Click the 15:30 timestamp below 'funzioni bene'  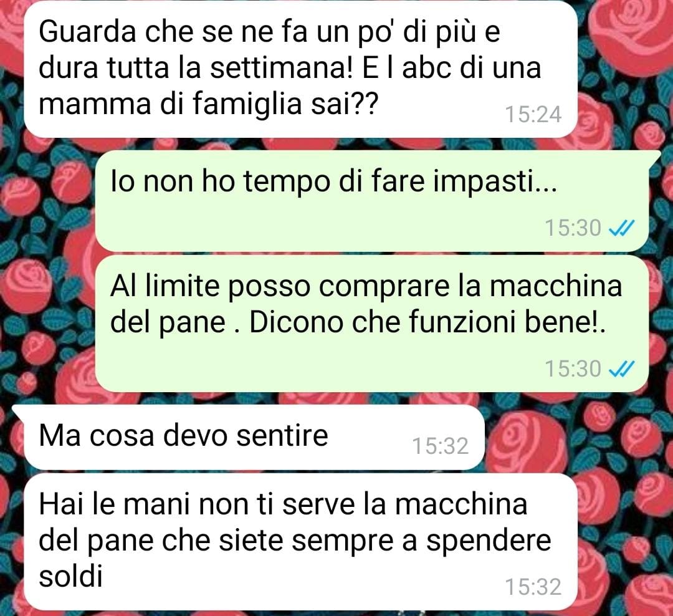point(573,369)
